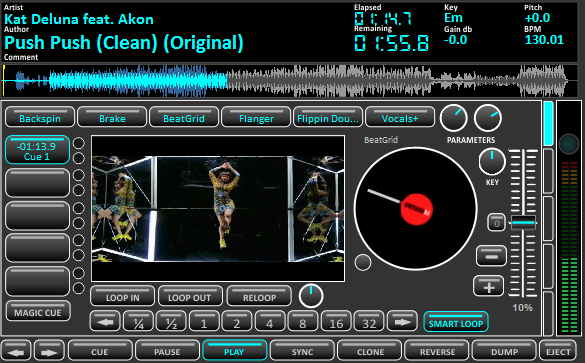Reset pitch with the 0 button

(x=496, y=223)
